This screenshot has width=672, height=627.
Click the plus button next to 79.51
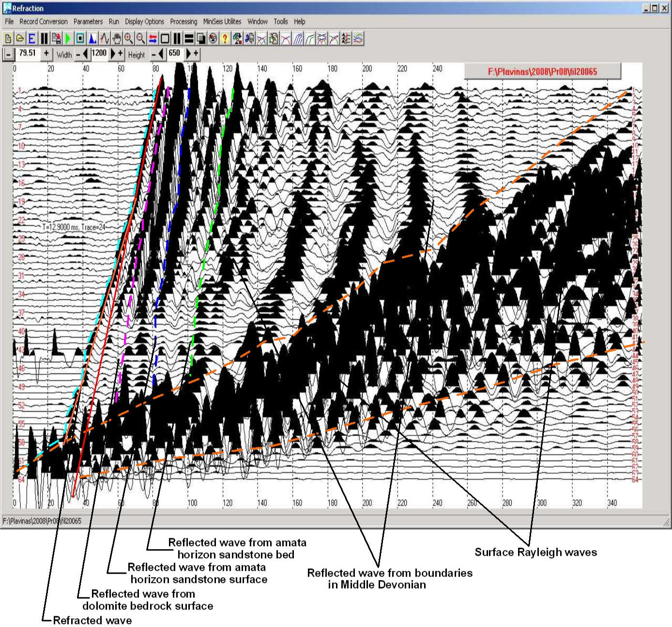pyautogui.click(x=46, y=54)
